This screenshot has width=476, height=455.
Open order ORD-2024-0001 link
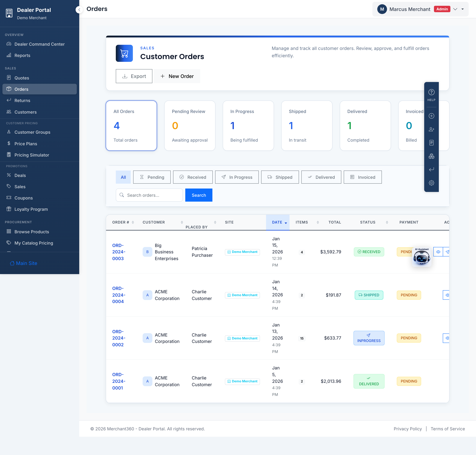[x=119, y=381]
